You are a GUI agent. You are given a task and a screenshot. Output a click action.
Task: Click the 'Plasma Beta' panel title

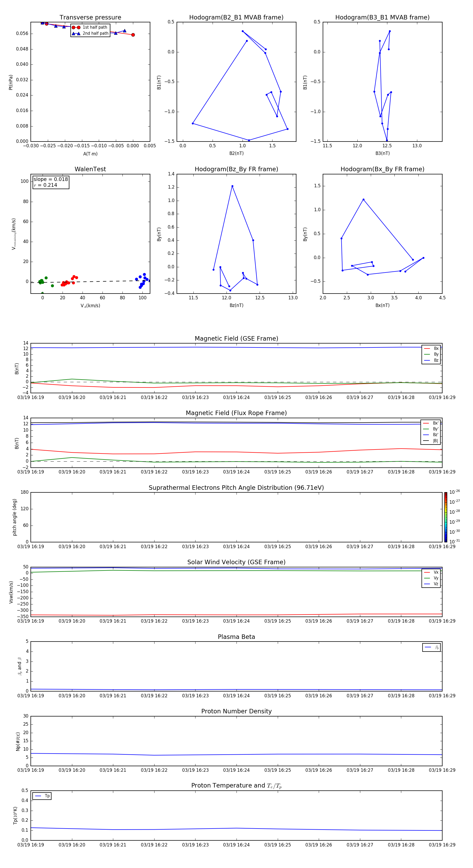click(x=236, y=637)
